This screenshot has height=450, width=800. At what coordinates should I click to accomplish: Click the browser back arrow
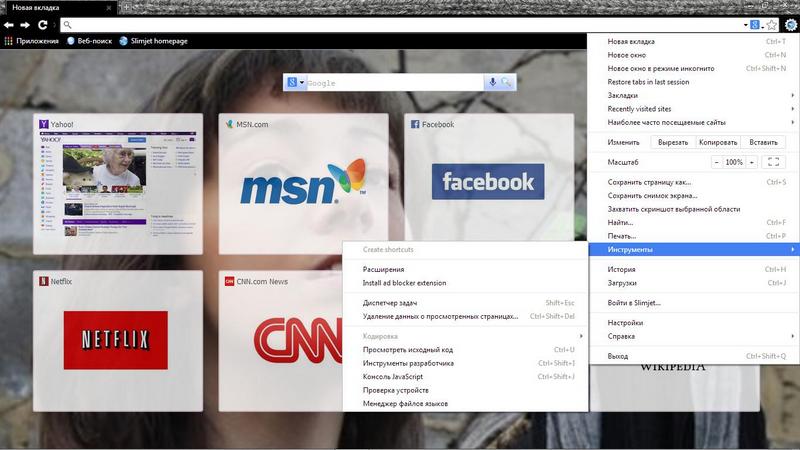tap(9, 24)
